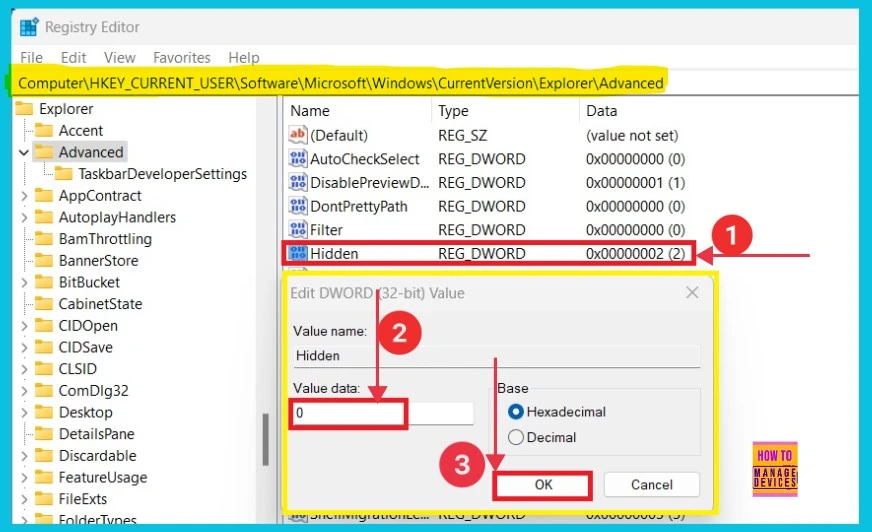
Task: Expand the Discardable tree node
Action: [x=24, y=456]
